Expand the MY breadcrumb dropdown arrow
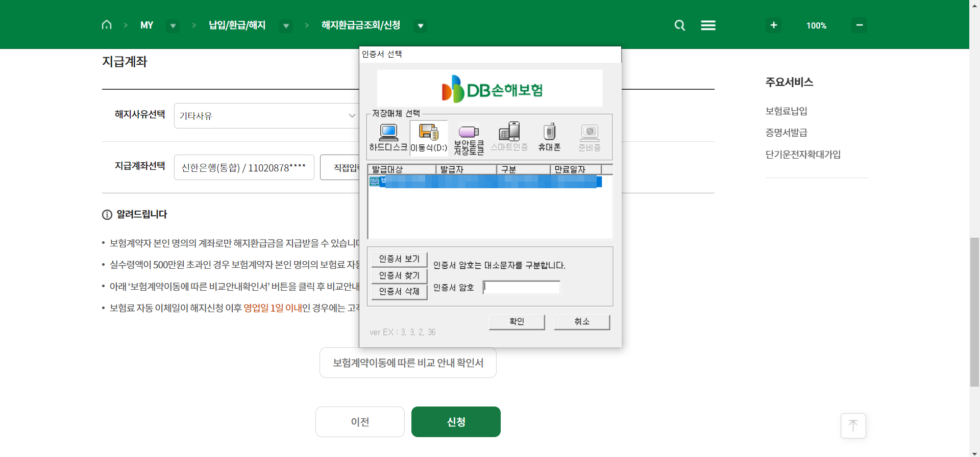Viewport: 980px width, 457px height. 173,26
